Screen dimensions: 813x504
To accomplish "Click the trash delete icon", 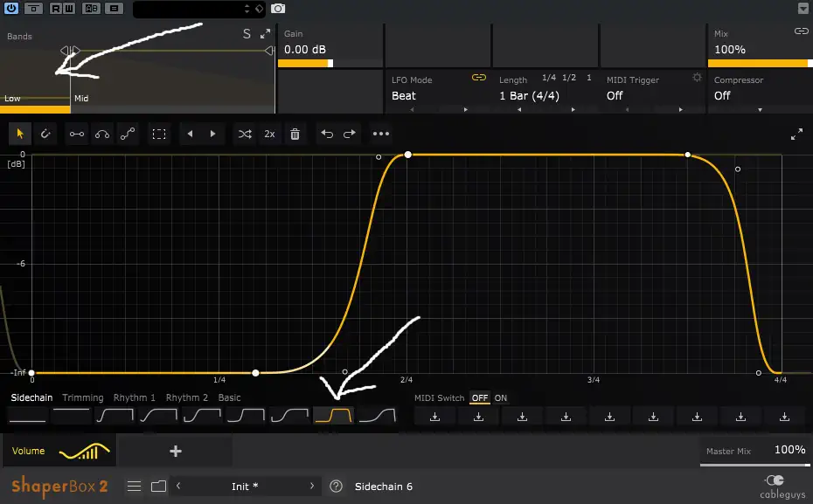I will (295, 135).
